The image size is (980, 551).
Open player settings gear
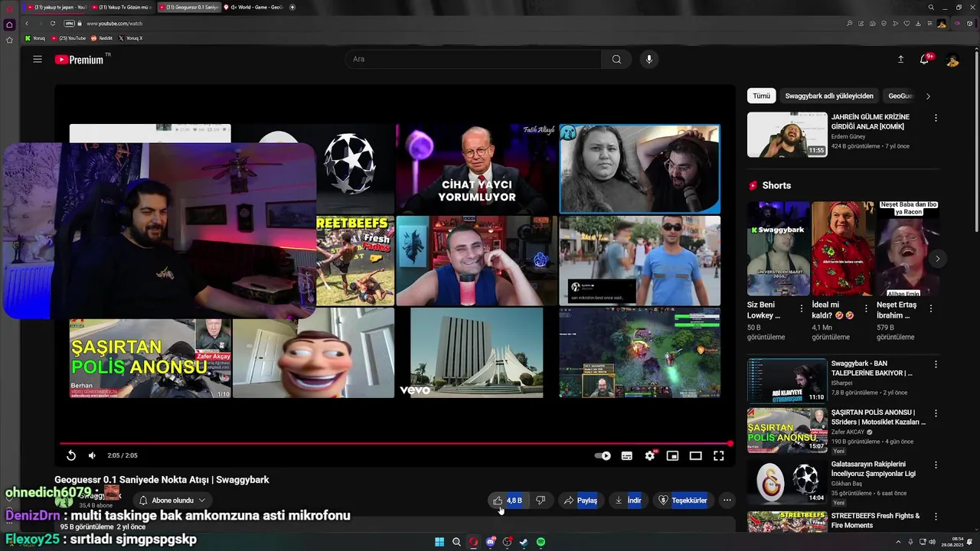tap(650, 455)
